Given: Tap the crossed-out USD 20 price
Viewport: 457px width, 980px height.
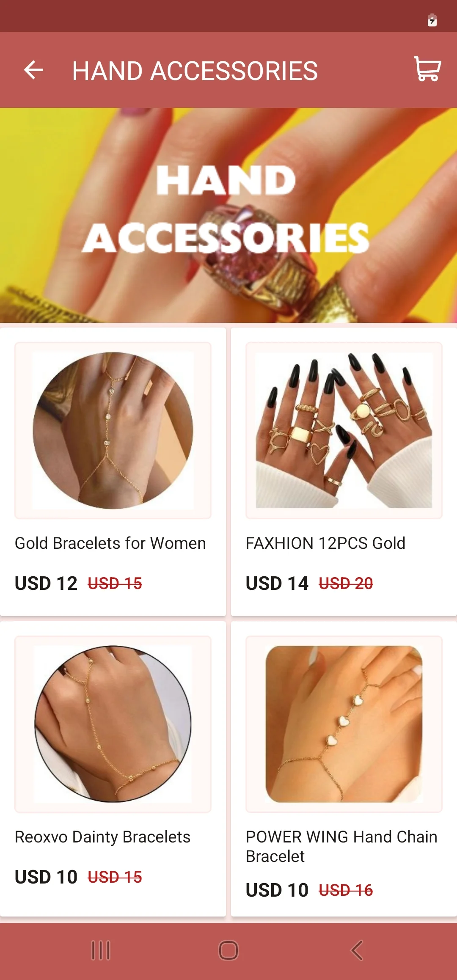Looking at the screenshot, I should click(x=346, y=584).
